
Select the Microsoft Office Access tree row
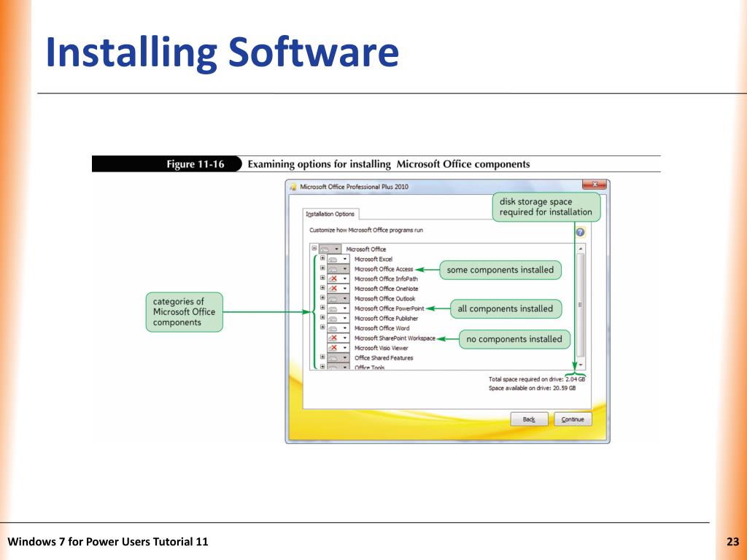[x=384, y=269]
